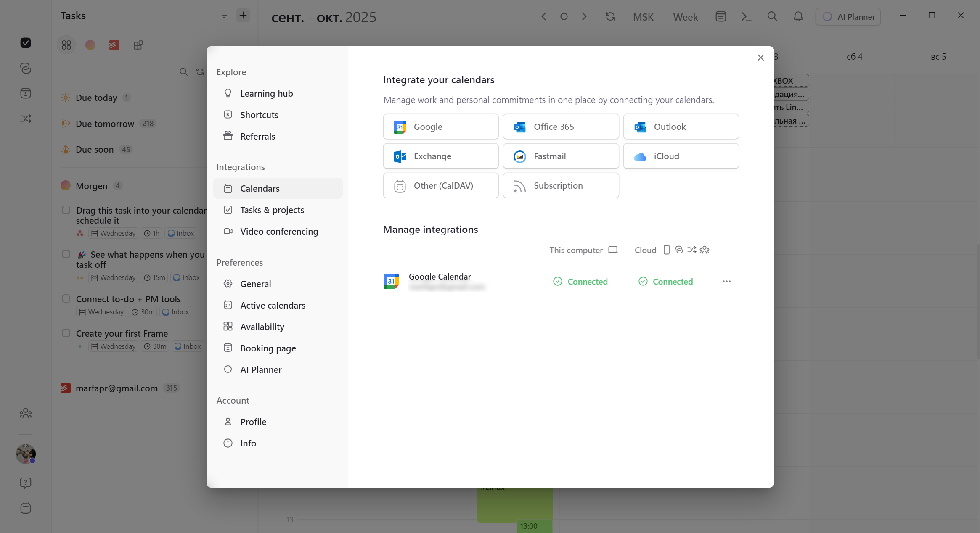
Task: Select Active calendars in Preferences
Action: point(273,305)
